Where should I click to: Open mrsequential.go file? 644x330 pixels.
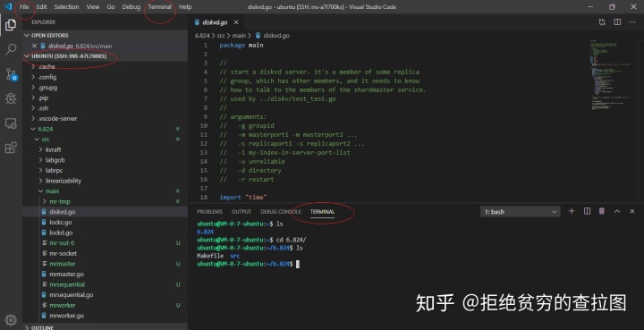coord(106,295)
